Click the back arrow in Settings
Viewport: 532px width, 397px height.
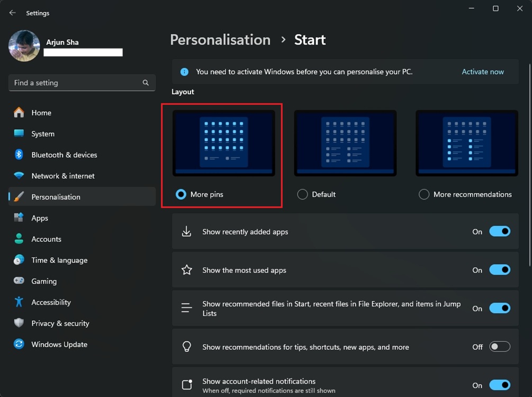12,12
